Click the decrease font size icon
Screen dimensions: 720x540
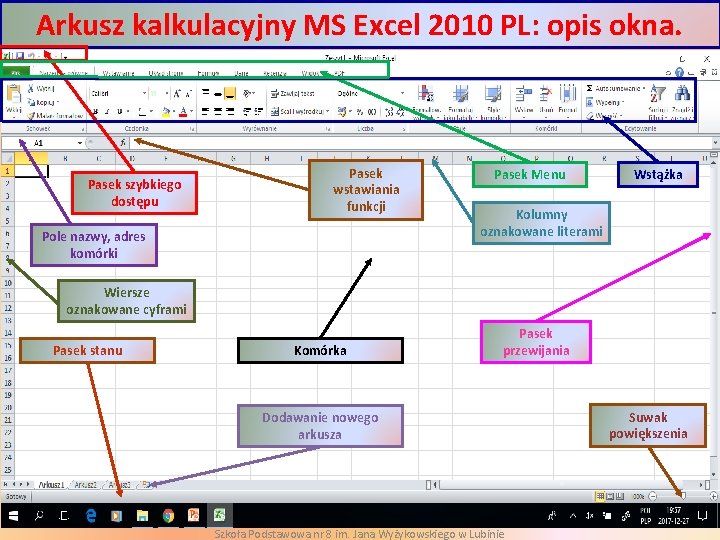[188, 94]
